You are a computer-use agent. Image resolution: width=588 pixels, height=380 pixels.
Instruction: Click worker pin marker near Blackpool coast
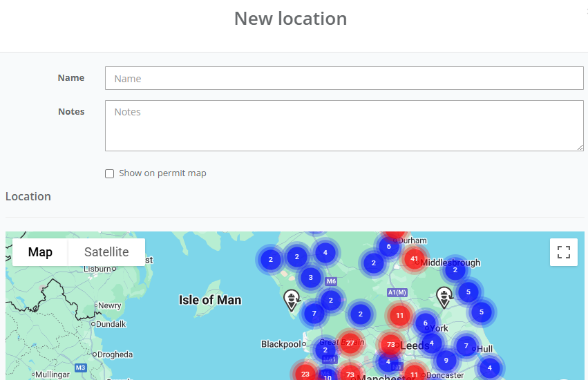(292, 299)
